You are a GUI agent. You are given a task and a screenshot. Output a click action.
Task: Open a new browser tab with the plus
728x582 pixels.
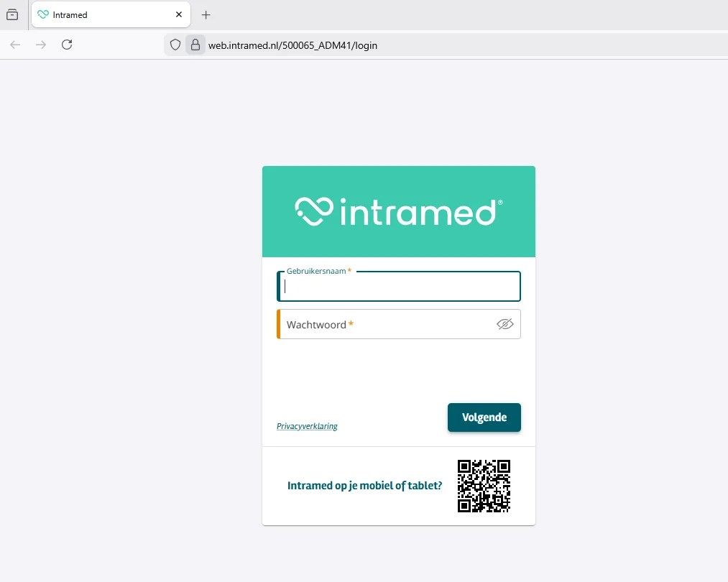[x=206, y=14]
